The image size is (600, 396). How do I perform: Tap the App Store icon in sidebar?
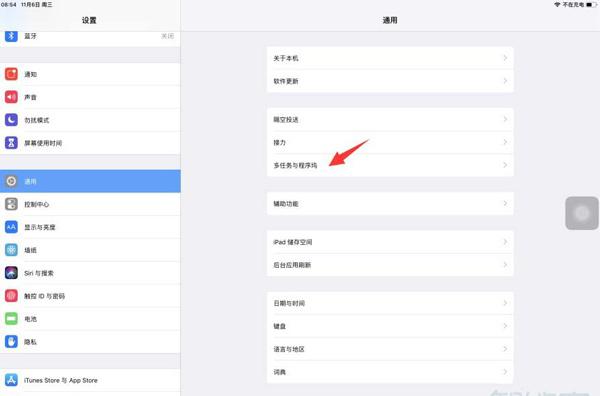[11, 380]
